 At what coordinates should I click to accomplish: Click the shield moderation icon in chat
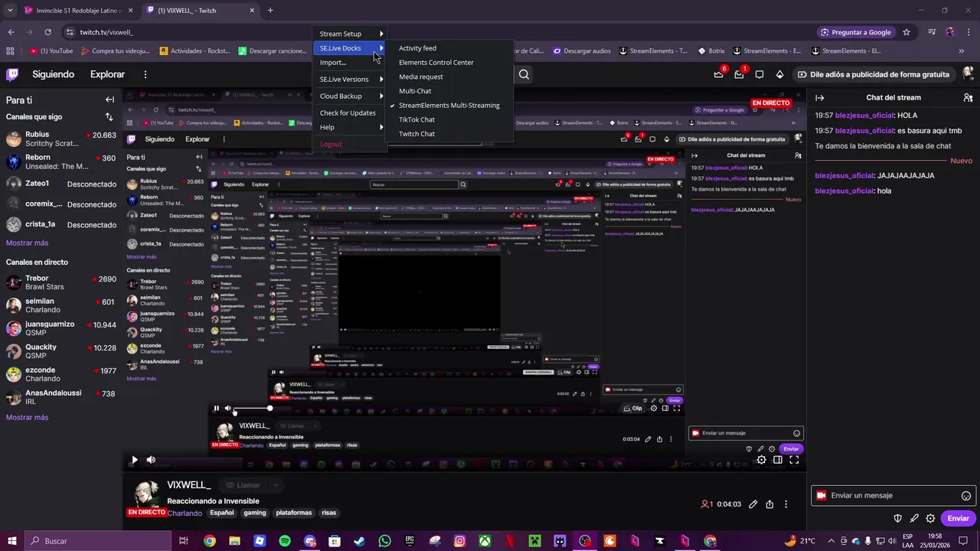pyautogui.click(x=898, y=518)
